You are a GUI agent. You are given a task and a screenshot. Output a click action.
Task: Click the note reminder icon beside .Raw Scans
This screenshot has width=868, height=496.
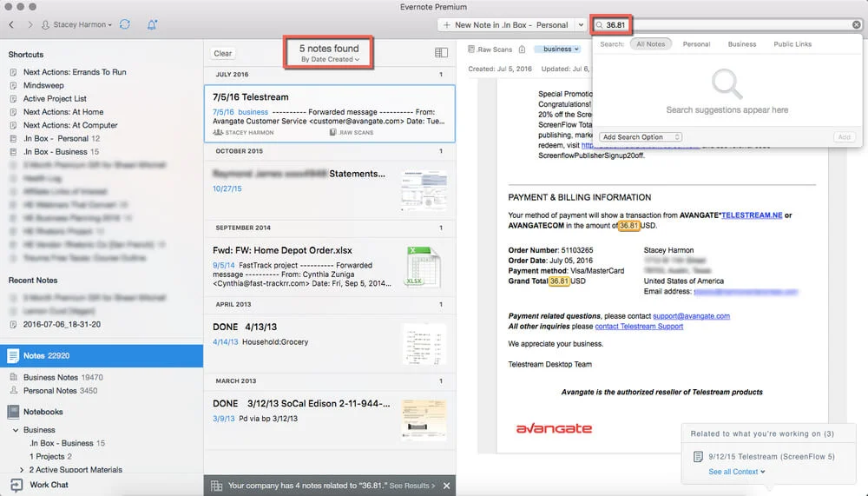(x=522, y=50)
